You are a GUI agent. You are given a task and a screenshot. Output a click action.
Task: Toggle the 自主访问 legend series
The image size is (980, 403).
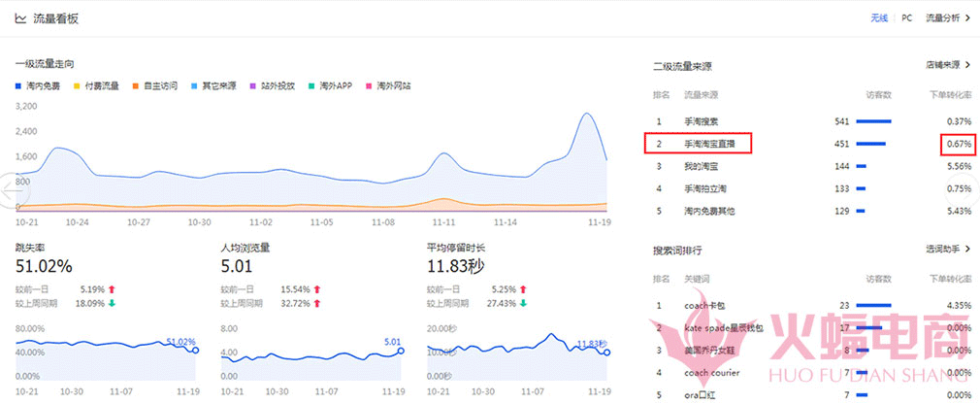pos(137,85)
